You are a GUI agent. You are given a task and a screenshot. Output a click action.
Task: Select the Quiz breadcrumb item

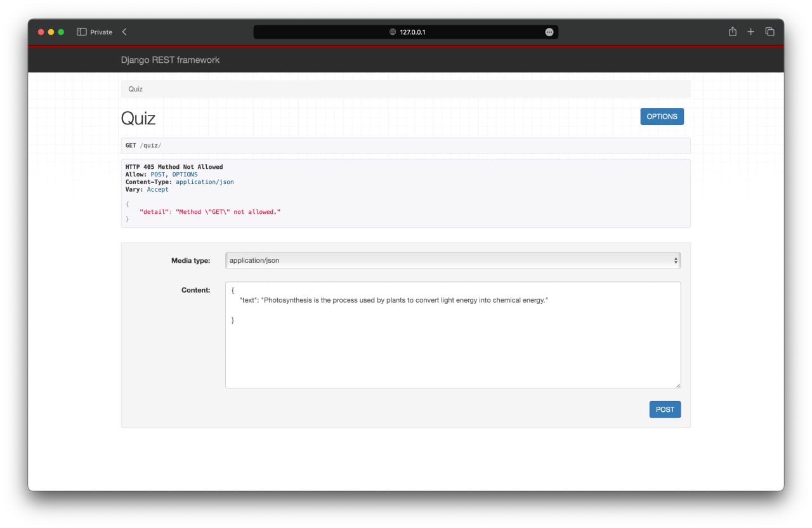[x=135, y=89]
